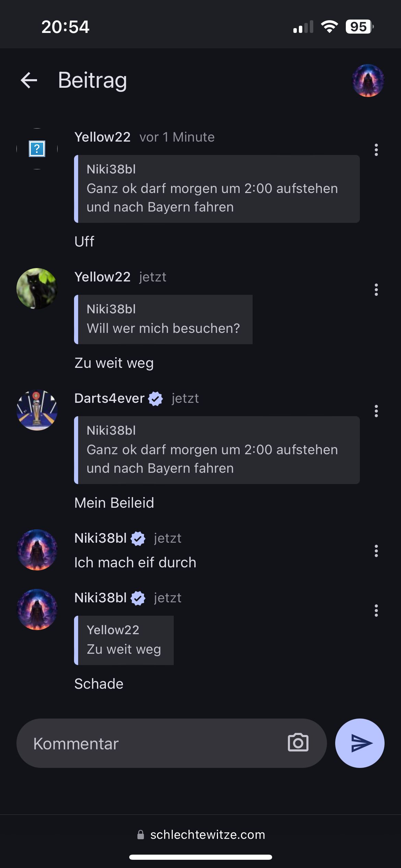Viewport: 401px width, 868px height.
Task: Open the Darts4ever username link
Action: tap(109, 398)
